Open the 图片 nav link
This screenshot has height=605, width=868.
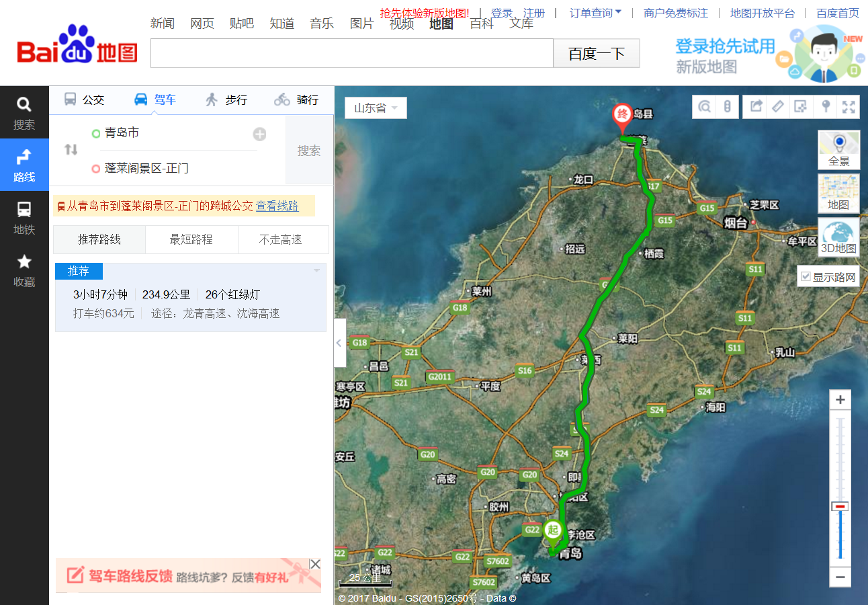click(361, 24)
